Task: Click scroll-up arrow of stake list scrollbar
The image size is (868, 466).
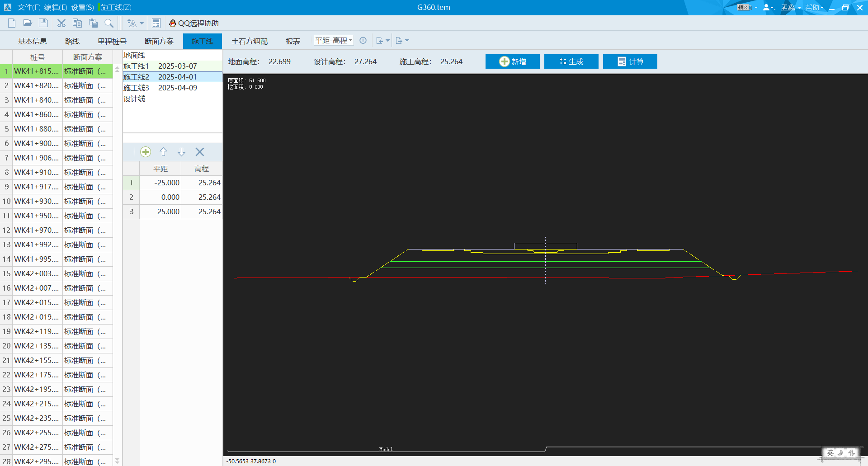Action: 117,69
